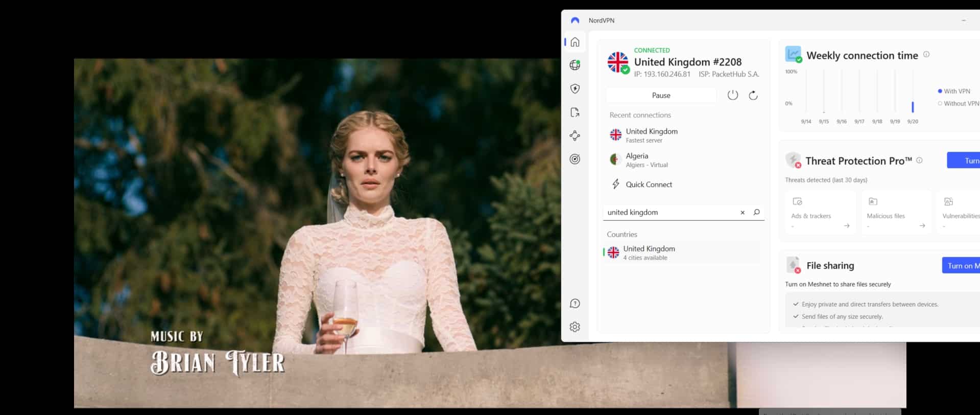Click the Vulnerabilities card icon
This screenshot has height=415, width=980.
point(948,201)
